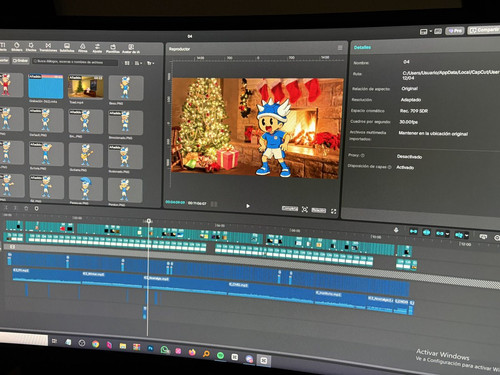Click the Disposición de capas value Activado
500x375 pixels.
[x=405, y=167]
